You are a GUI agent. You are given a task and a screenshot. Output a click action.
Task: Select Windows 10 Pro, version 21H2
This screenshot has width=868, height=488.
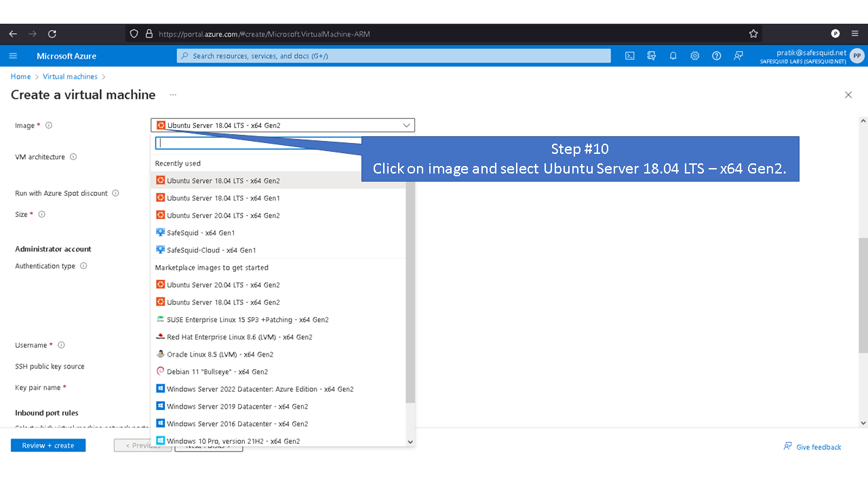point(278,441)
